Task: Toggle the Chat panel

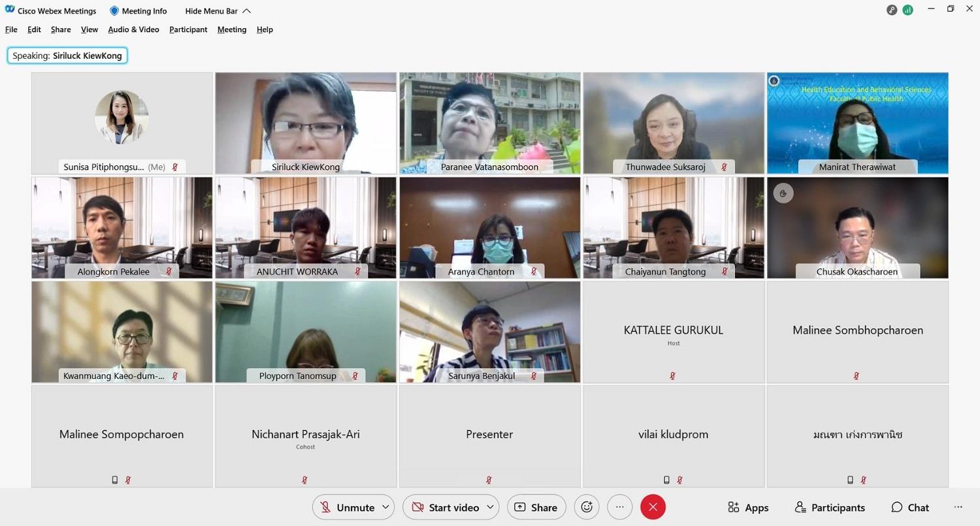Action: 910,508
